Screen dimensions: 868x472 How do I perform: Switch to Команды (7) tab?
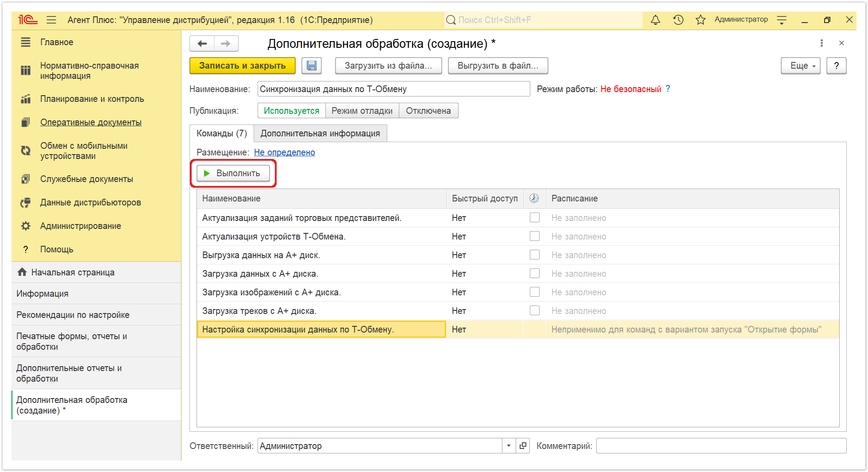pos(222,133)
